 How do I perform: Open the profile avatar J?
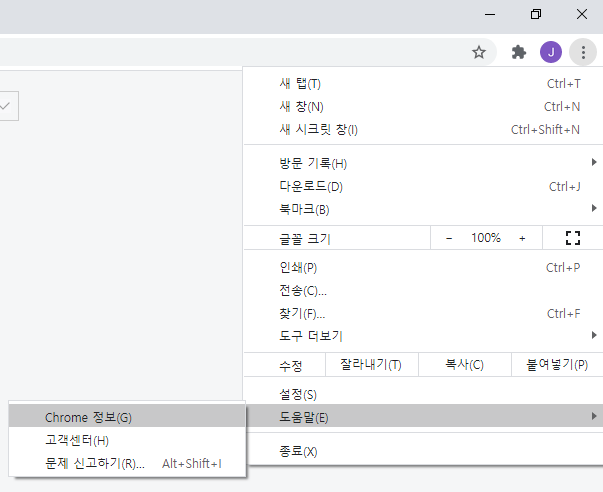(x=551, y=52)
